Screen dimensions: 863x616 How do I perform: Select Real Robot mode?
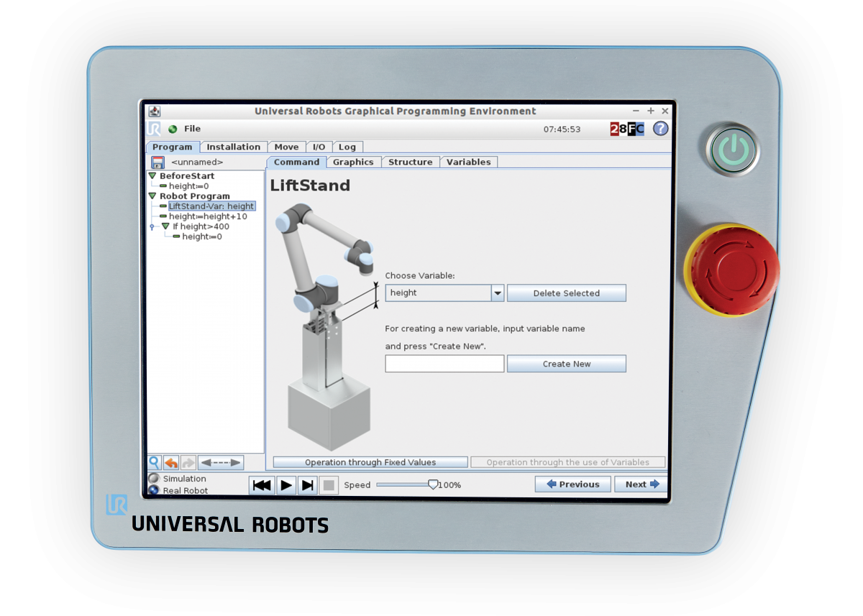coord(178,490)
